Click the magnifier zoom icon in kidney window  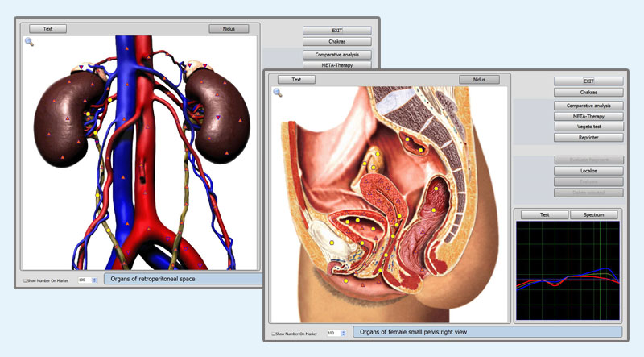point(29,42)
